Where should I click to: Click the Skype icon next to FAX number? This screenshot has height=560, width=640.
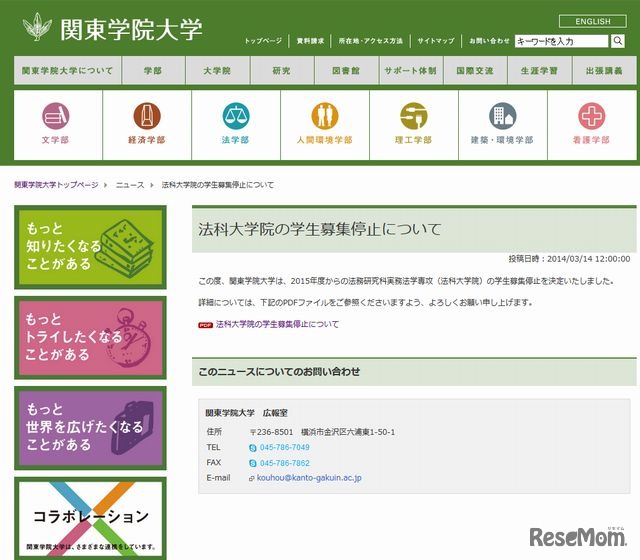point(253,463)
